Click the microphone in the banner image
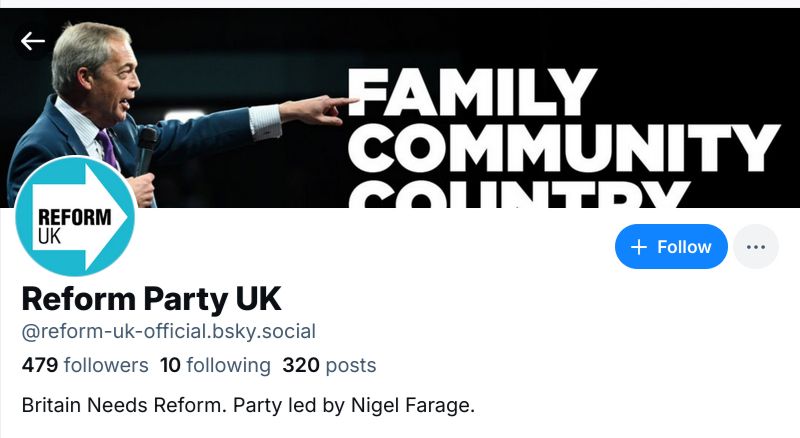This screenshot has height=438, width=800. (146, 148)
